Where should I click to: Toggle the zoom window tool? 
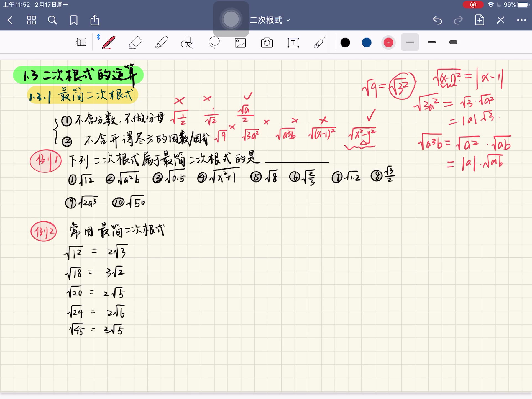[x=81, y=42]
